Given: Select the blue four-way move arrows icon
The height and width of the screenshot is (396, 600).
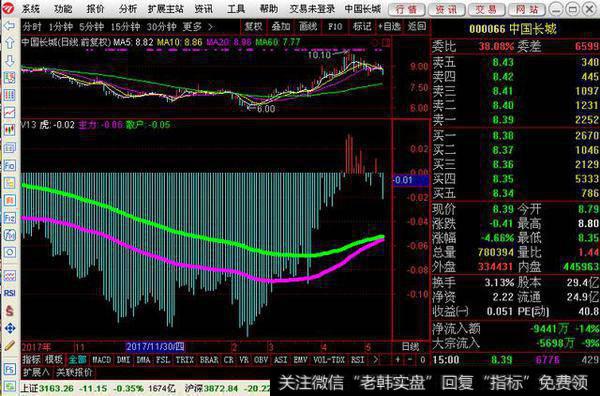Looking at the screenshot, I should click(x=9, y=328).
